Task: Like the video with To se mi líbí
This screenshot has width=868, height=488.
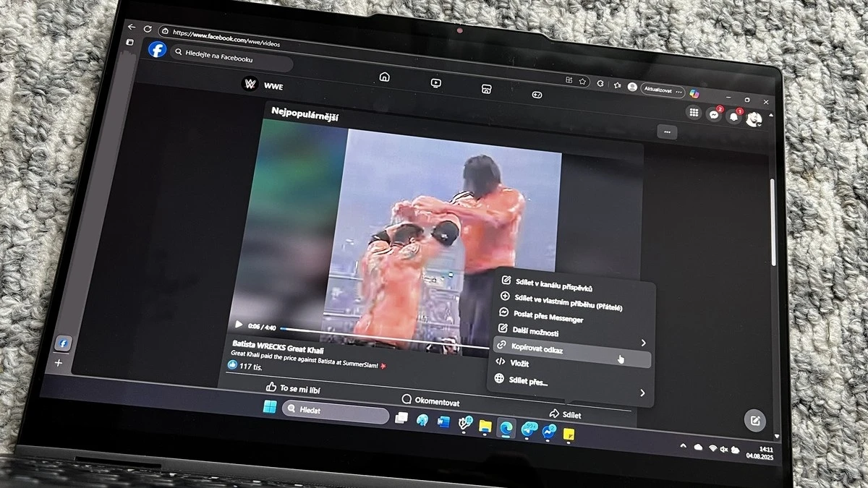Action: pyautogui.click(x=293, y=388)
